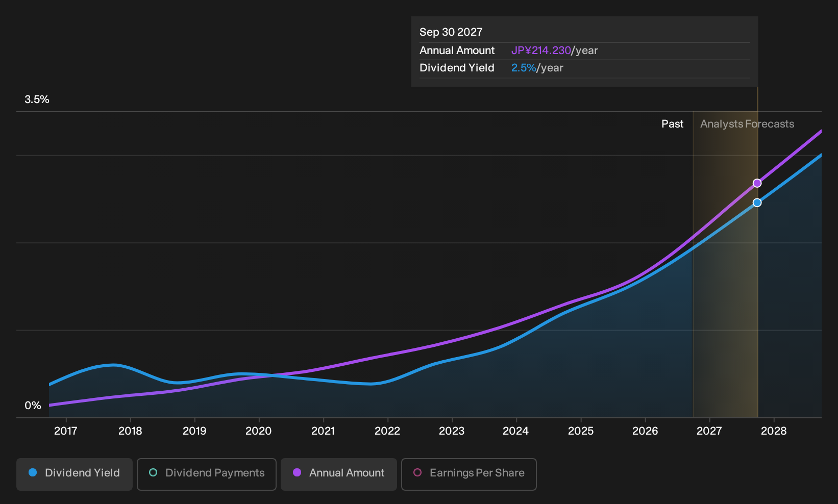Viewport: 838px width, 504px height.
Task: Click the teal Dividend Payments circle icon
Action: click(x=153, y=473)
